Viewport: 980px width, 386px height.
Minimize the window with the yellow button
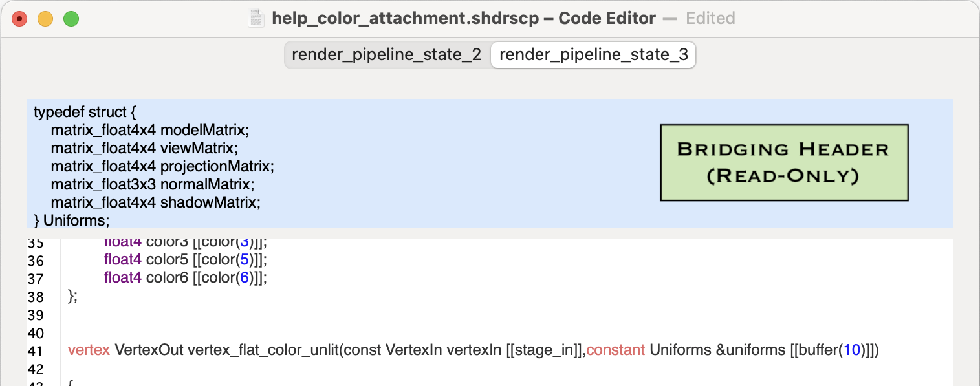click(x=45, y=19)
